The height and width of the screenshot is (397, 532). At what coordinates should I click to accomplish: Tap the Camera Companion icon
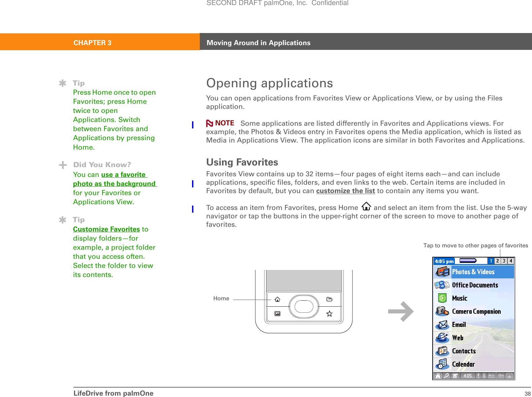point(442,311)
